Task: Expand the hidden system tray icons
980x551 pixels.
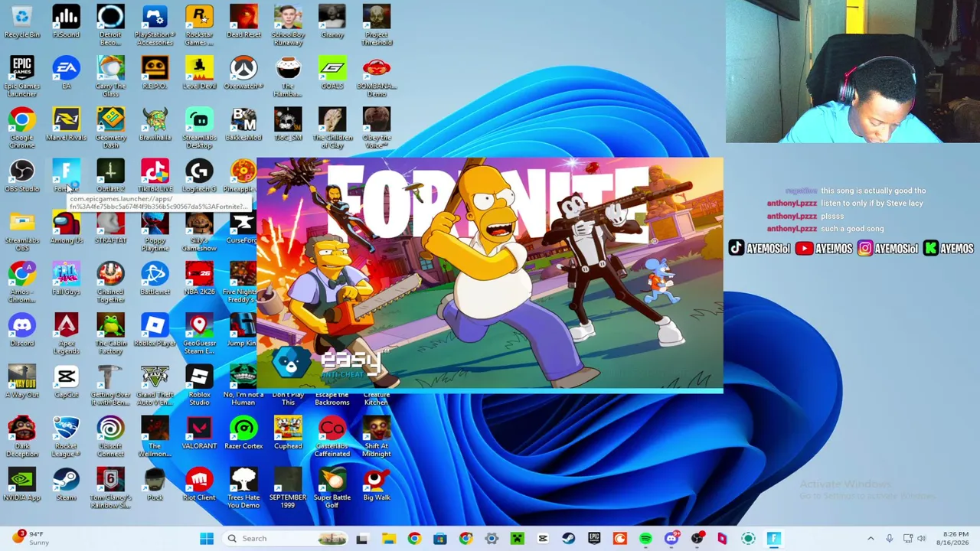Action: [871, 538]
